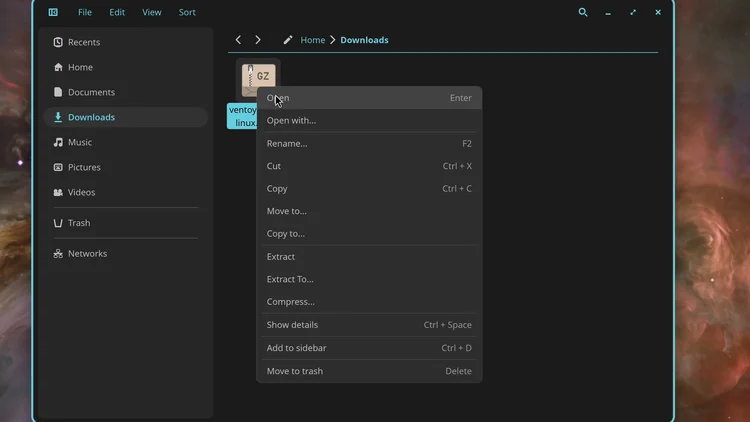The width and height of the screenshot is (750, 422).
Task: Click the Recents clock icon
Action: (x=58, y=42)
